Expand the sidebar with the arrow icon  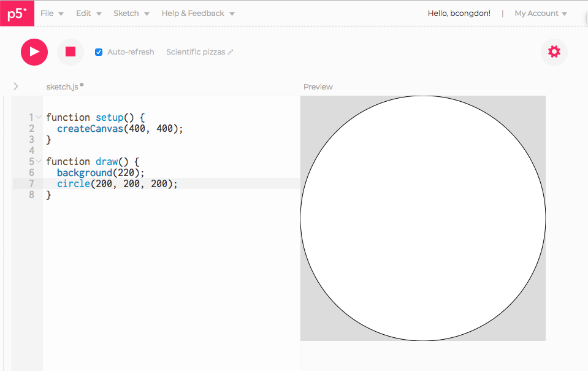(x=15, y=86)
